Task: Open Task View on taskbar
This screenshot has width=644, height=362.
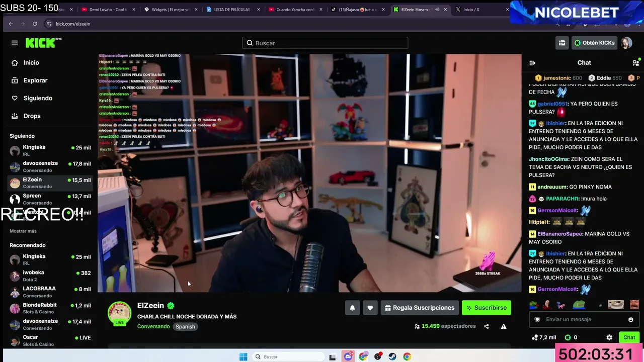Action: (332, 356)
